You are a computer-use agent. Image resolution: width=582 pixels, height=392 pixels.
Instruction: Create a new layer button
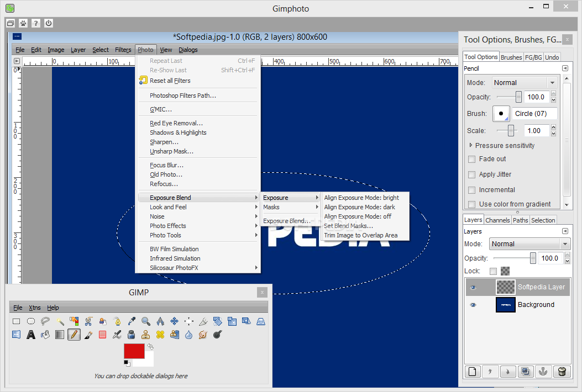tap(473, 371)
